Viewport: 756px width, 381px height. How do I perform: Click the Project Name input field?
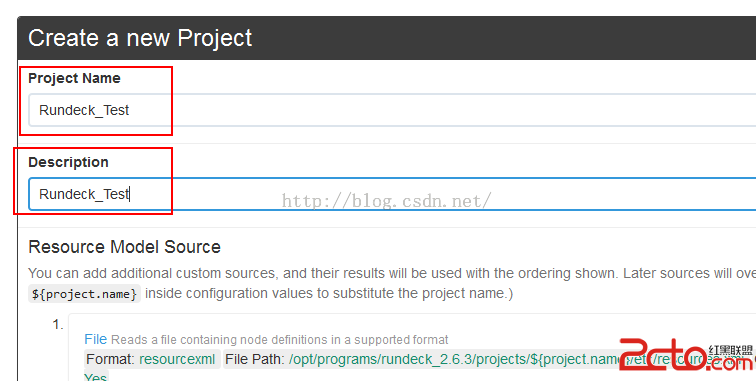coord(392,110)
